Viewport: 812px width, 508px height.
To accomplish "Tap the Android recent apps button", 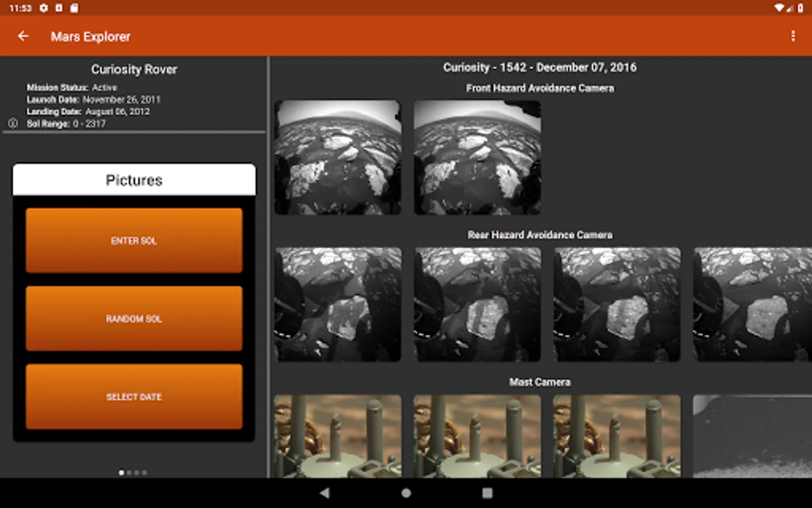I will pos(487,493).
